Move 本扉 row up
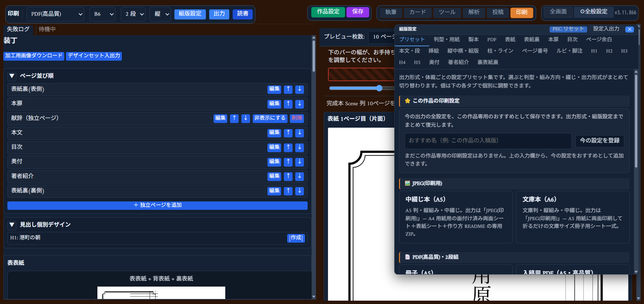 point(288,104)
